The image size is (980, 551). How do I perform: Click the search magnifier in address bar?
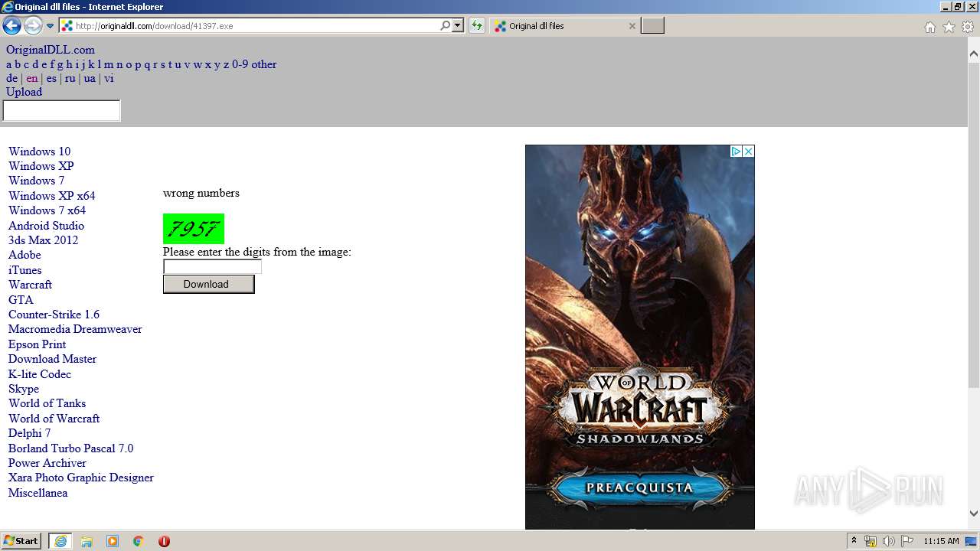click(x=446, y=26)
